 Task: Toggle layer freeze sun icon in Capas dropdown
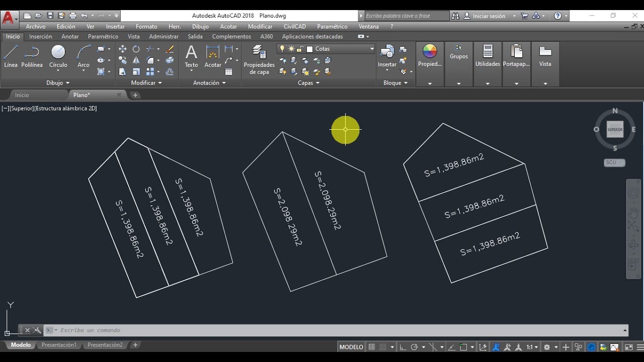tap(291, 49)
